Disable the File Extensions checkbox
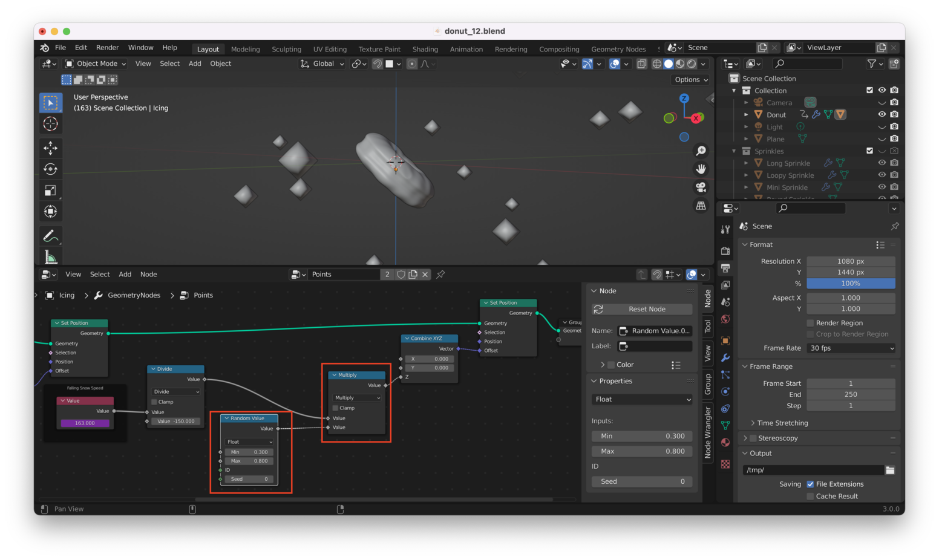Image resolution: width=939 pixels, height=560 pixels. [x=810, y=484]
